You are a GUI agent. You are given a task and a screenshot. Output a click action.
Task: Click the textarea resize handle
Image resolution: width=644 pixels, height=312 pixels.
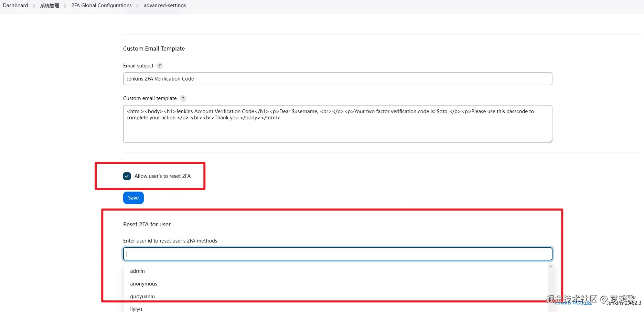[550, 140]
